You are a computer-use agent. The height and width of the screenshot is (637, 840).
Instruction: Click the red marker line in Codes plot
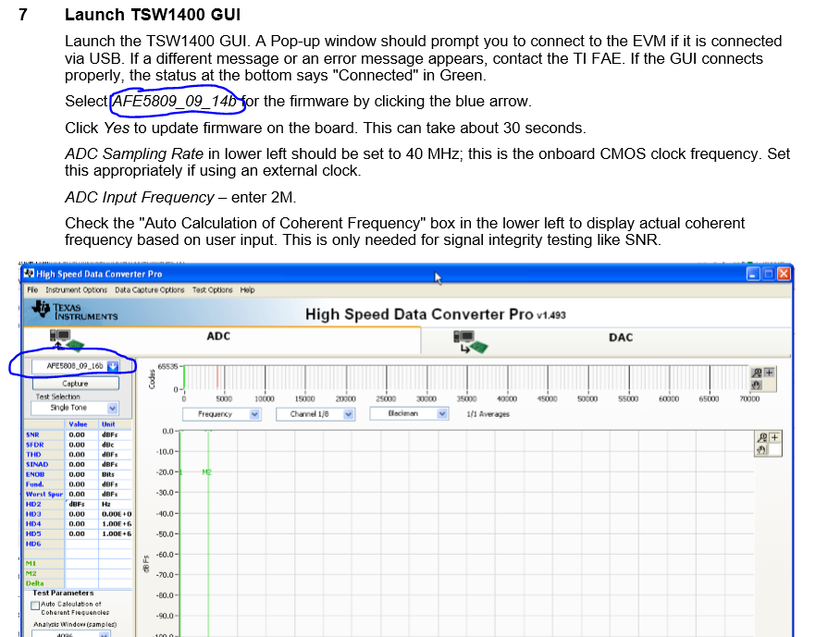(x=217, y=377)
